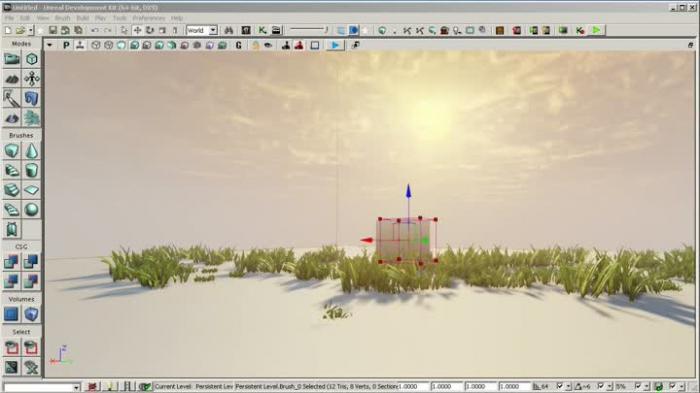
Task: Select the Cone brush builder
Action: [31, 151]
